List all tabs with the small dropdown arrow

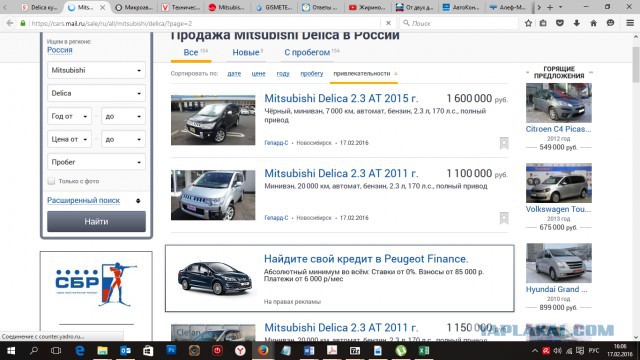point(560,7)
